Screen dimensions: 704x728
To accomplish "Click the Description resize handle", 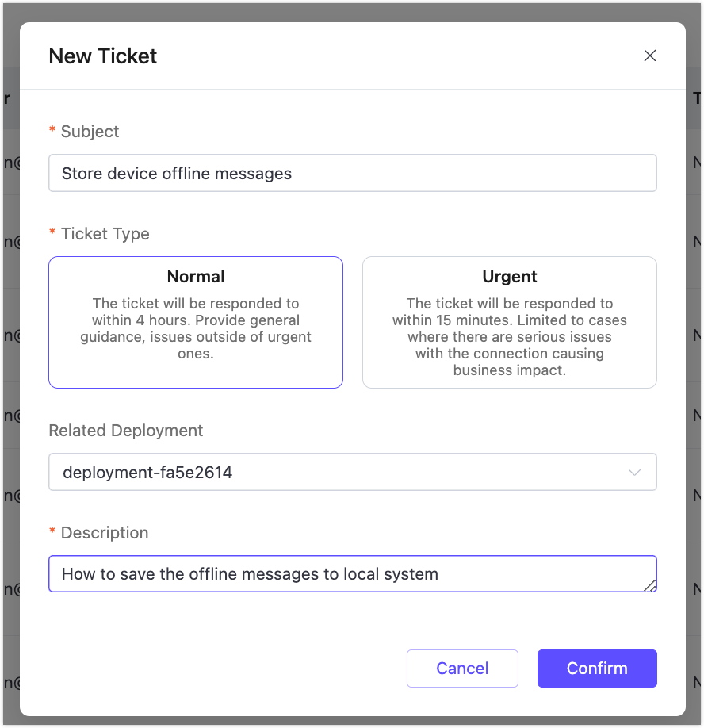I will 652,585.
